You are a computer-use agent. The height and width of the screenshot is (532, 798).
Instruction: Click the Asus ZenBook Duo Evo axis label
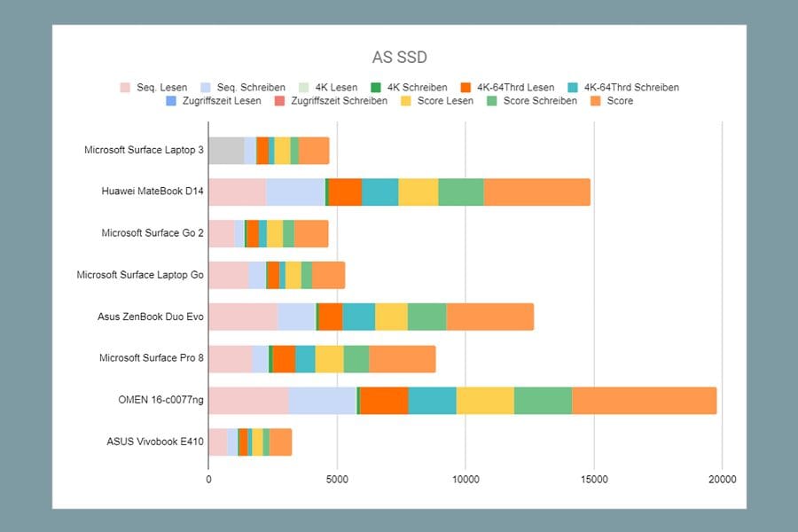coord(151,317)
